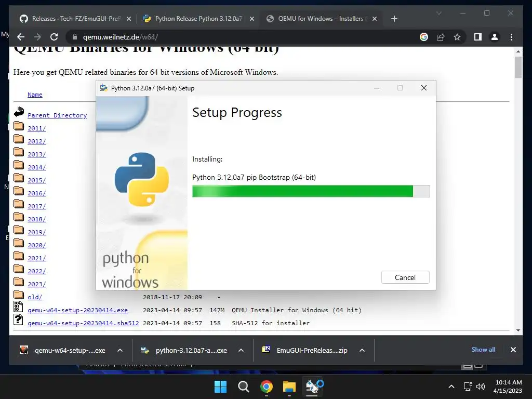Download qemu-w64-setup-20230414.exe link

click(78, 310)
